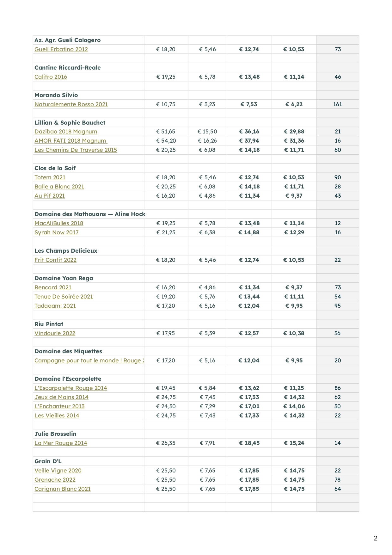This screenshot has height=555, width=392.
Task: Click the Au Pif 2021 link
Action: pyautogui.click(x=50, y=196)
